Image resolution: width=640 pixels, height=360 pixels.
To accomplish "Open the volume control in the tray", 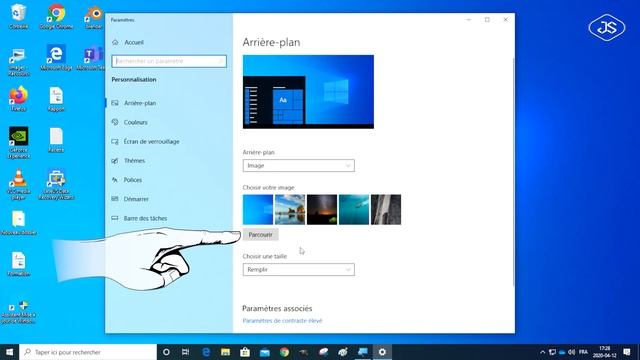I will click(x=572, y=352).
